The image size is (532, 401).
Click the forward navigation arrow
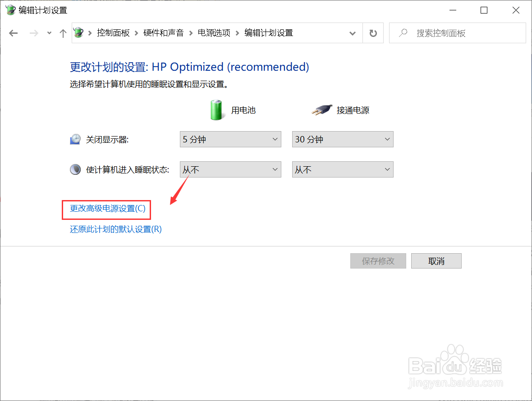tap(34, 33)
